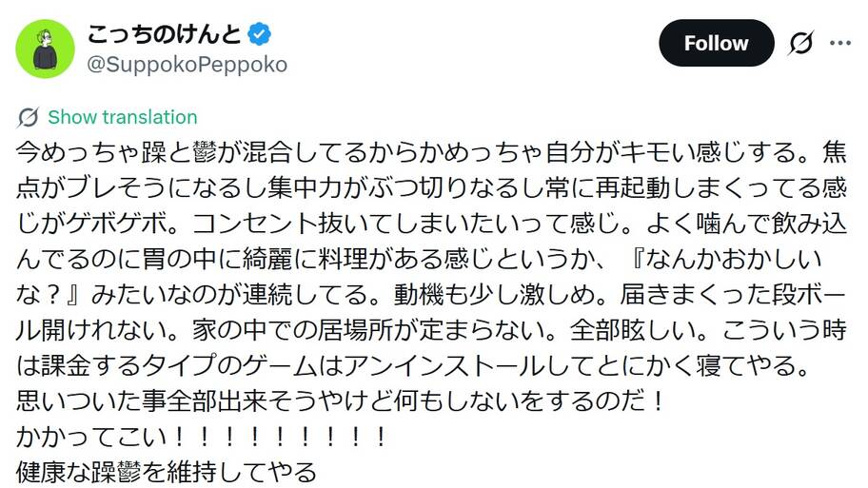
Task: Click the Show translation link
Action: (123, 117)
